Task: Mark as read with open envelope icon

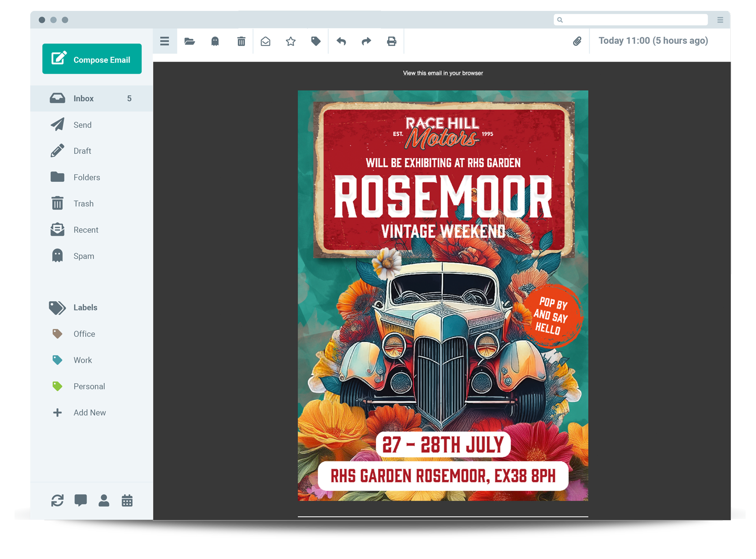Action: tap(266, 41)
